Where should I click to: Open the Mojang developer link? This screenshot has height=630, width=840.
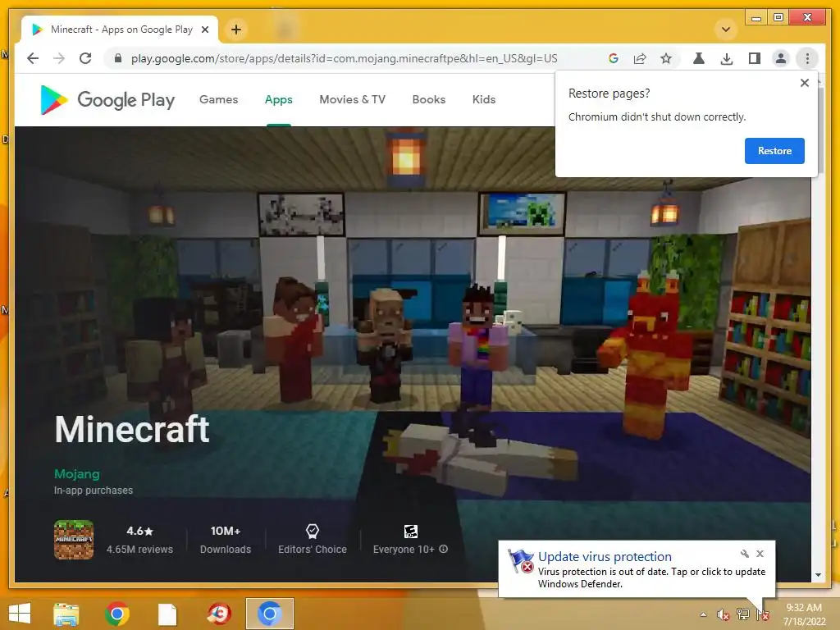[x=76, y=474]
